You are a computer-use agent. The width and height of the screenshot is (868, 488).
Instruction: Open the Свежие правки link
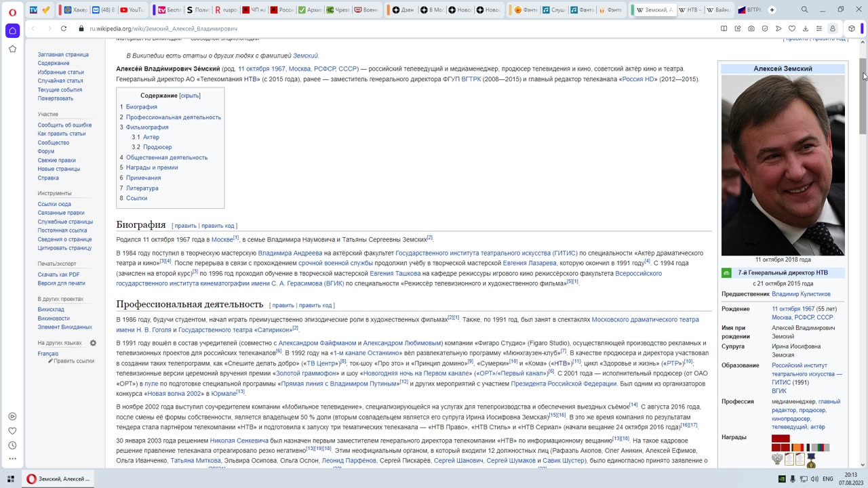57,161
